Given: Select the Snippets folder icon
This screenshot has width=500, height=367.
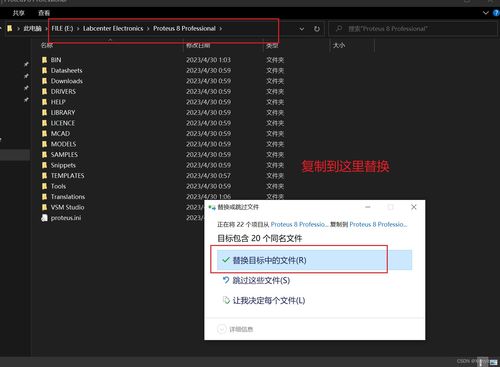Looking at the screenshot, I should click(x=44, y=165).
